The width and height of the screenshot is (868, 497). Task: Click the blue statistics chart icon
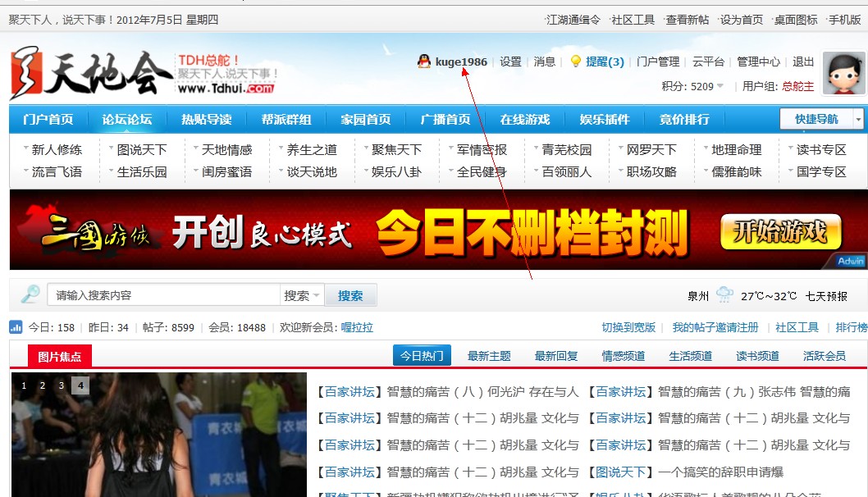point(16,327)
